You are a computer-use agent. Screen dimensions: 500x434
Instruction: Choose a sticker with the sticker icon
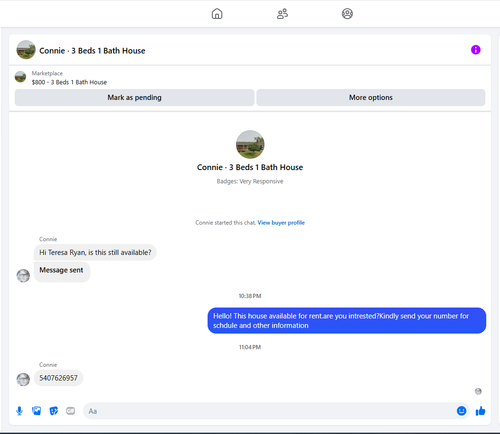(54, 411)
